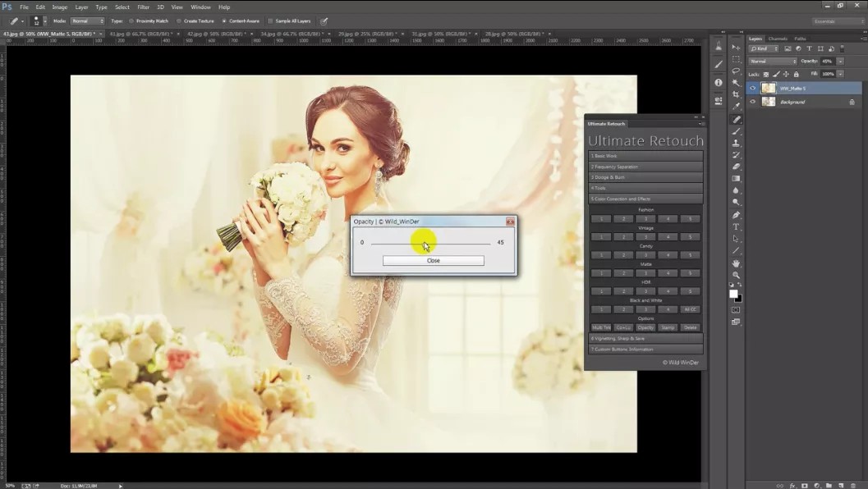Select the Hand tool
Screen dimensions: 868x489
coord(737,263)
